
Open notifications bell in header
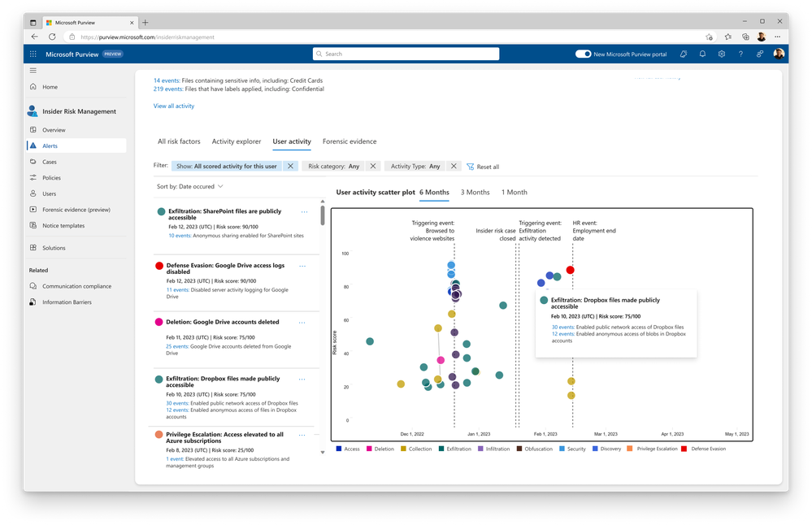coord(703,54)
